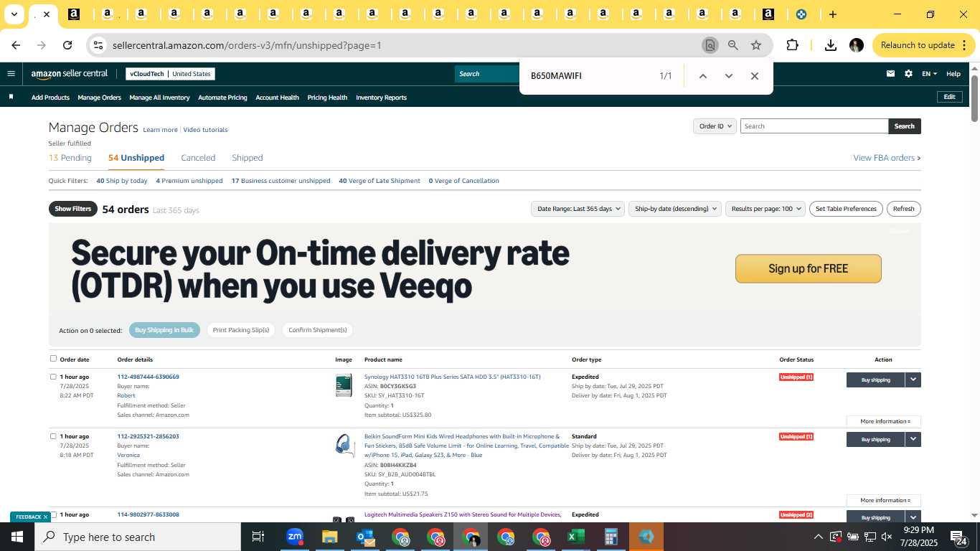Click Sign up for FREE button
This screenshot has width=980, height=551.
coord(808,268)
